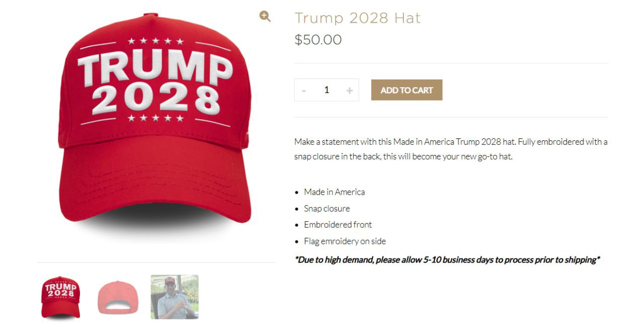
Task: Click the "Embroidered front" bullet point
Action: click(x=338, y=224)
